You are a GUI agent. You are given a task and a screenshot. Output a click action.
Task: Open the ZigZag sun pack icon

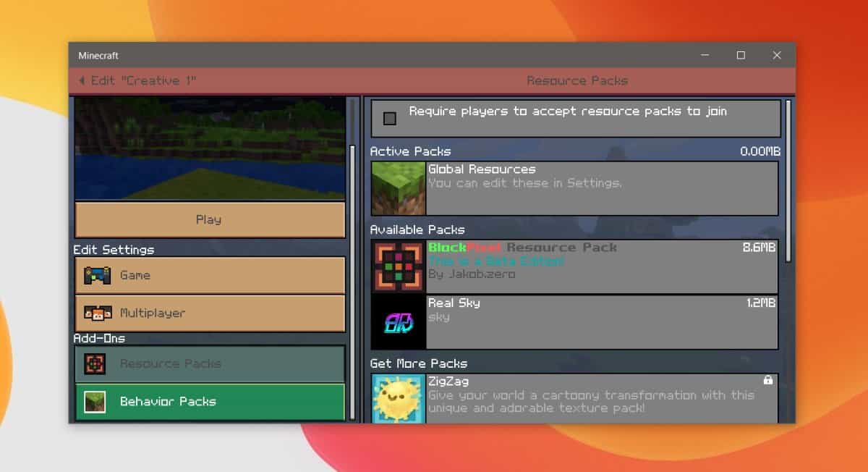coord(398,398)
